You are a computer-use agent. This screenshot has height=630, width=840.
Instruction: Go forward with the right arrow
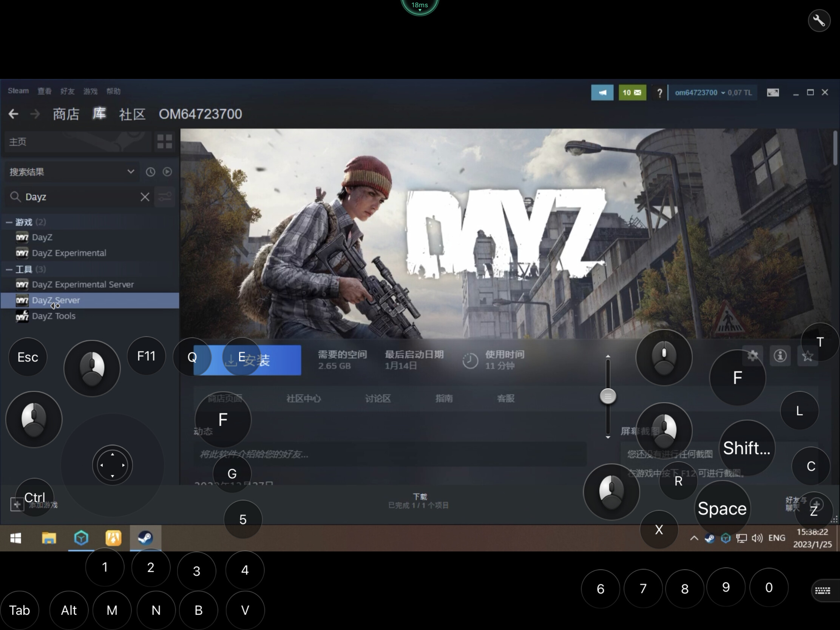pos(35,114)
